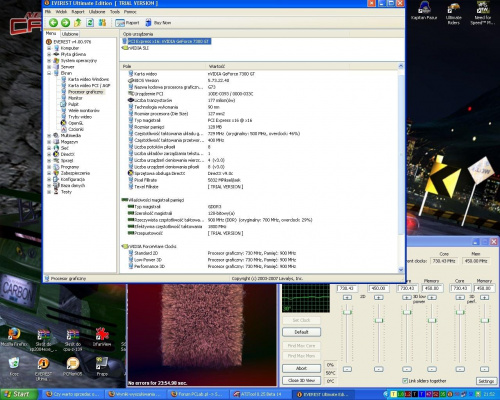Open the Raport toolbar button
Screen dimensions: 500x400
click(x=127, y=23)
